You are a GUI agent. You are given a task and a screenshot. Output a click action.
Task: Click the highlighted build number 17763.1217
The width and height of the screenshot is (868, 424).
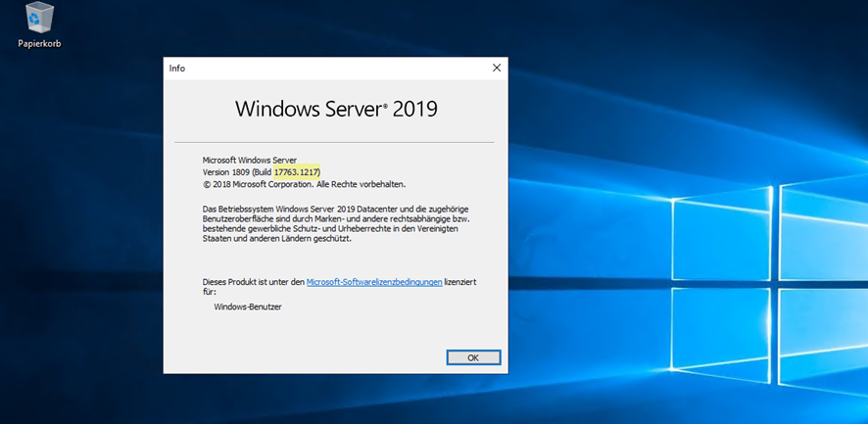click(x=297, y=171)
